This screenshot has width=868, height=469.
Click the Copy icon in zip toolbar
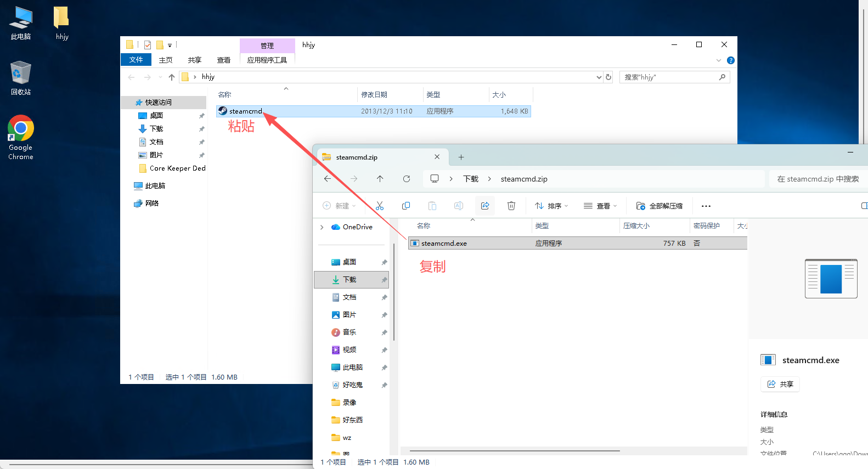(x=406, y=206)
